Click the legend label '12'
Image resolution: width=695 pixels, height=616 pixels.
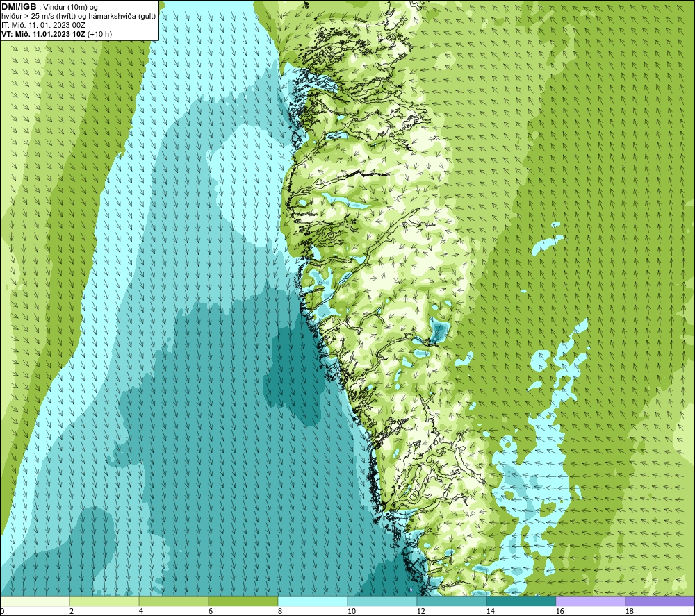coord(420,611)
